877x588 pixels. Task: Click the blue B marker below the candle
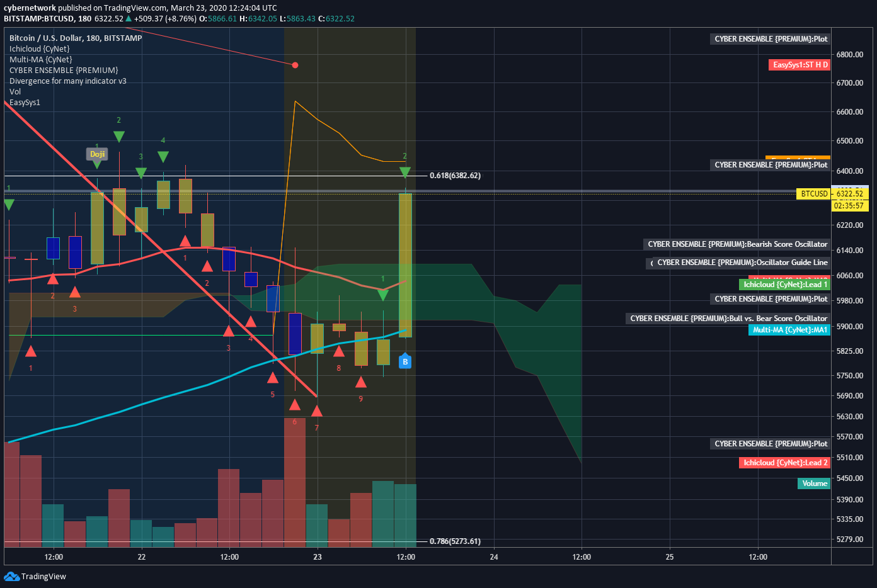pyautogui.click(x=405, y=361)
